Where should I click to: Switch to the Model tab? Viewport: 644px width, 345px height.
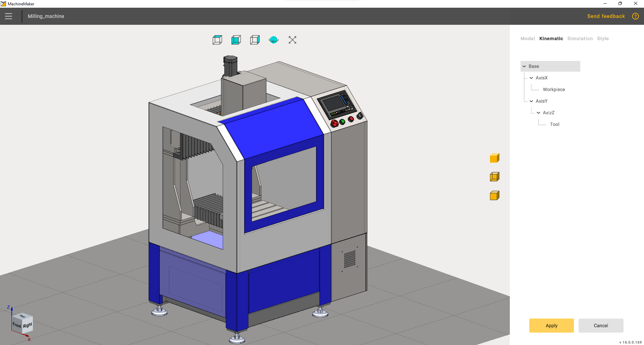coord(528,39)
